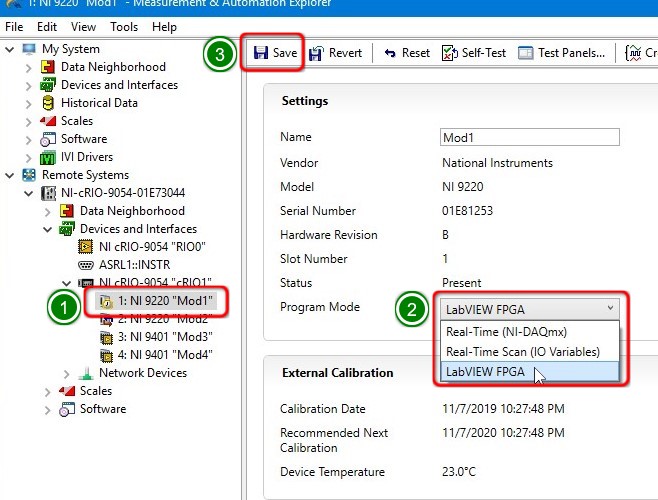Choose LabVIEW FPGA from the list

pos(530,372)
